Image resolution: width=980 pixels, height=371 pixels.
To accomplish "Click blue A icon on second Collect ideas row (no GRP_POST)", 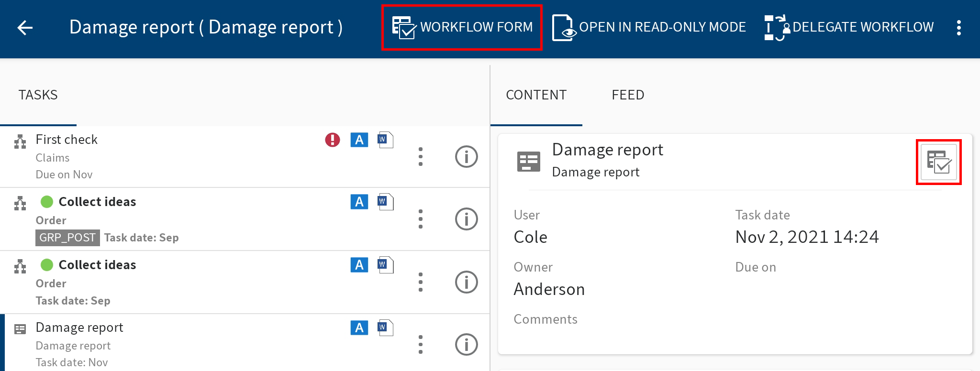I will point(359,265).
